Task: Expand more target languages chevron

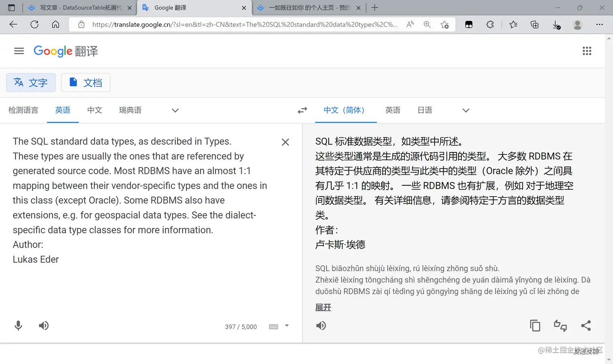Action: coord(466,110)
